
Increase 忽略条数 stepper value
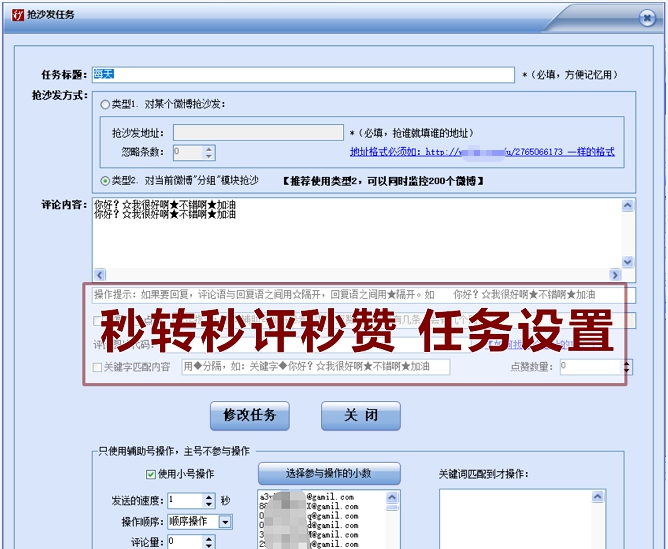(209, 149)
